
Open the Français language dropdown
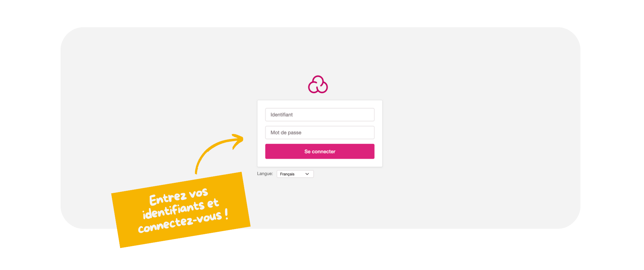pos(295,174)
